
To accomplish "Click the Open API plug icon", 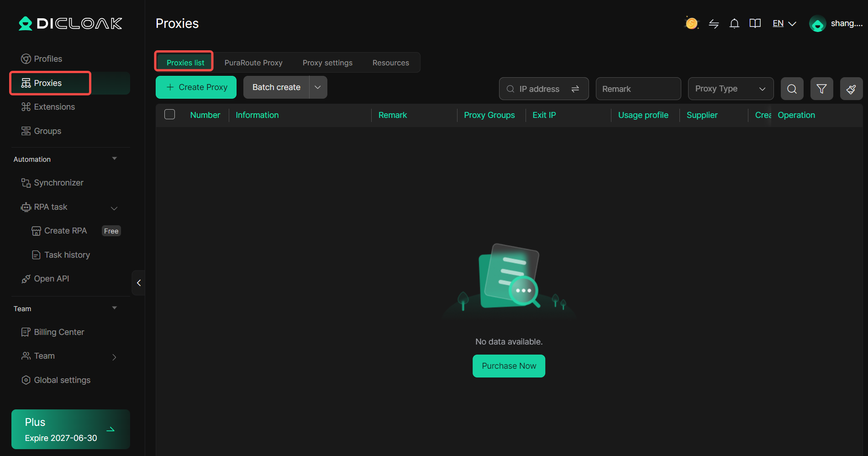I will pyautogui.click(x=26, y=279).
